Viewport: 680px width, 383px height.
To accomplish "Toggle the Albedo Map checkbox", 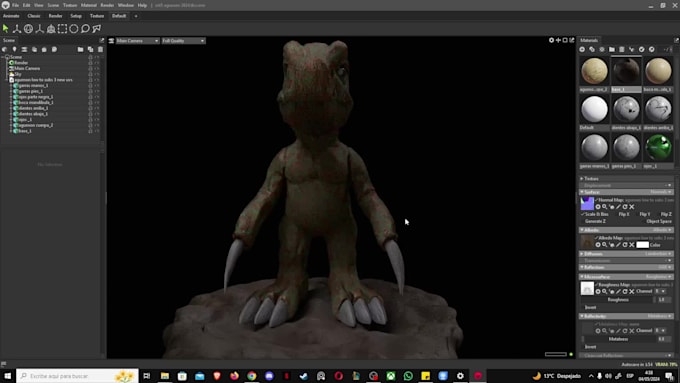I will click(597, 238).
